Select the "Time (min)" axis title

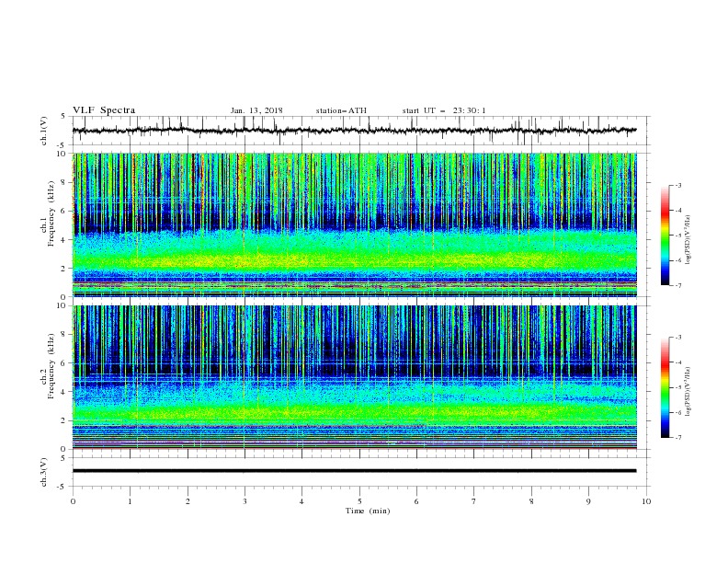click(x=368, y=511)
